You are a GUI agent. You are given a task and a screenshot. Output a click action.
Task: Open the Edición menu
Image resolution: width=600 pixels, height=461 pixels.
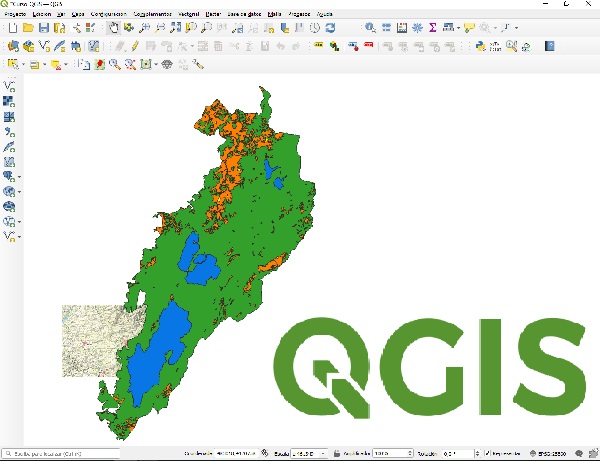pyautogui.click(x=42, y=14)
